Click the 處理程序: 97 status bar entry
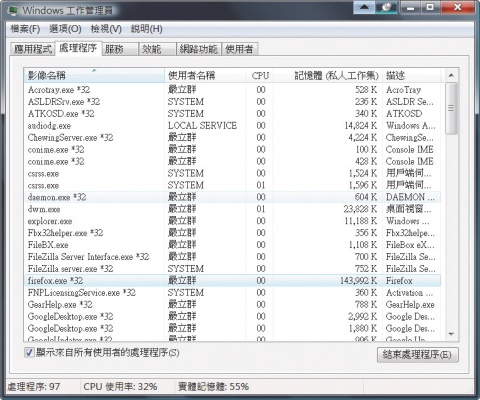The image size is (480, 400). click(x=34, y=387)
